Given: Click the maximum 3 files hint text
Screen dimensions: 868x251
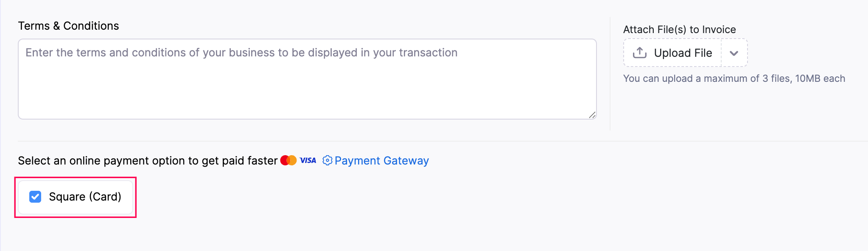Looking at the screenshot, I should point(734,78).
